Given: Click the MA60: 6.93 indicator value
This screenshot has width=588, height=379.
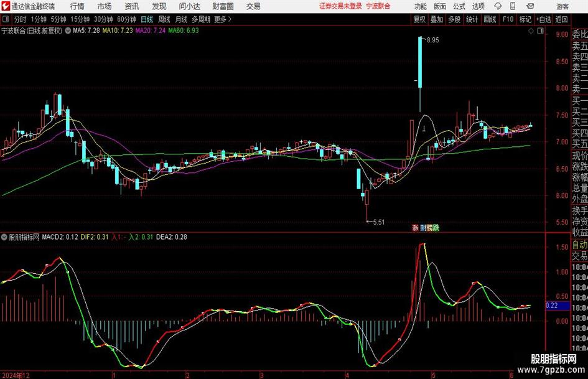Looking at the screenshot, I should tap(184, 30).
